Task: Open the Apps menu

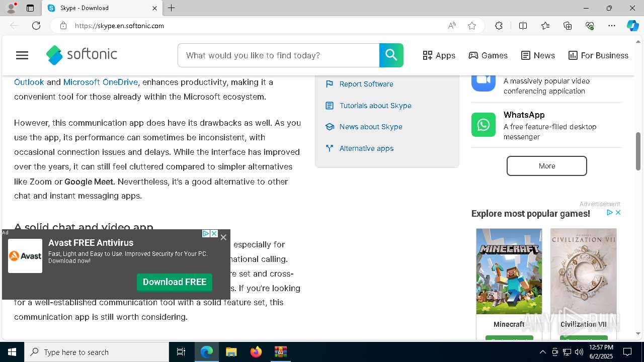Action: [439, 55]
